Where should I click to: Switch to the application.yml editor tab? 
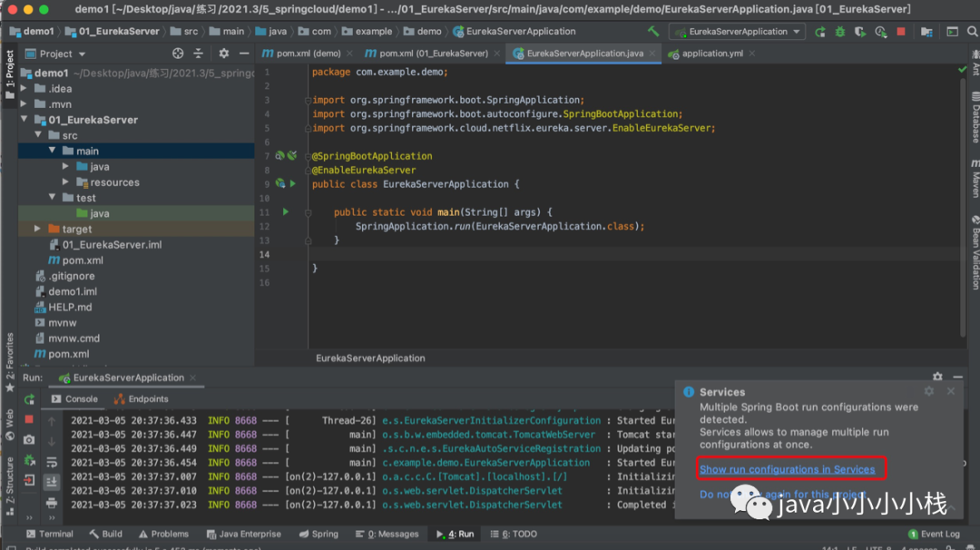click(x=711, y=54)
